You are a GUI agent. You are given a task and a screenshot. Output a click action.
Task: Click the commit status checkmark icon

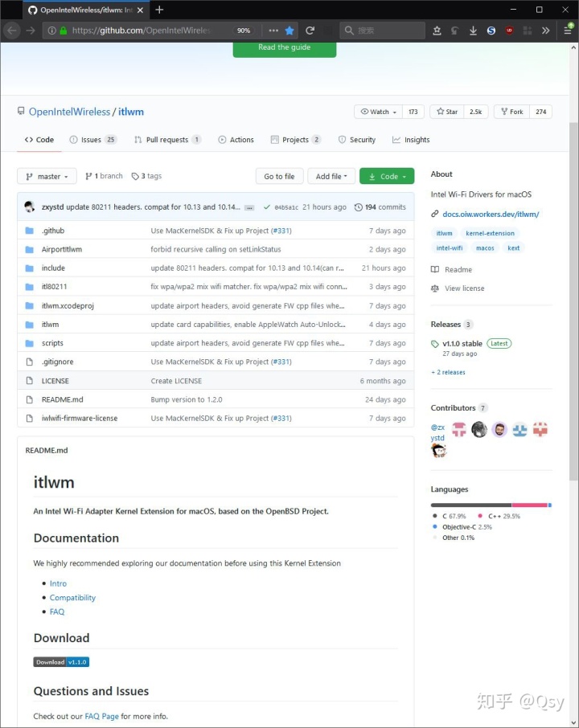[266, 207]
